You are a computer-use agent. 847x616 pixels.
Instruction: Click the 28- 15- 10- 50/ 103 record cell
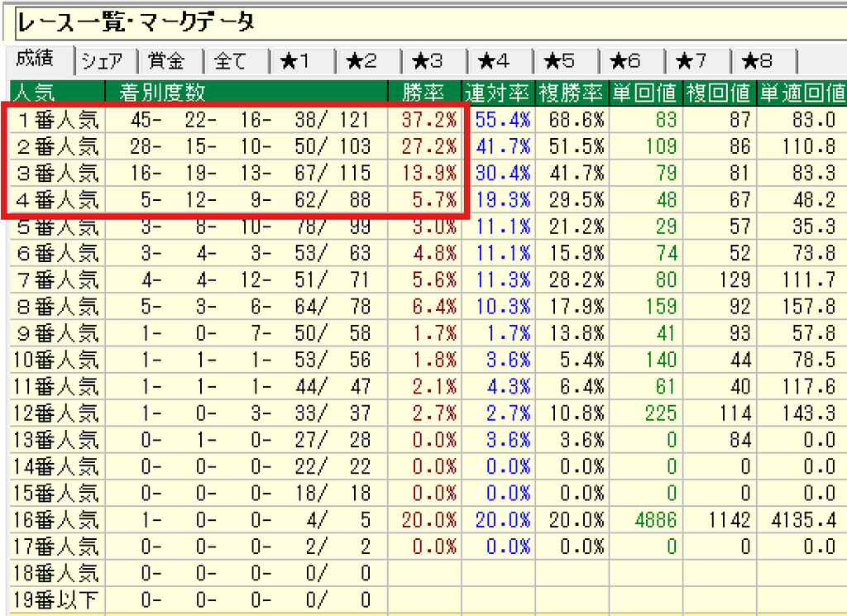(x=246, y=146)
